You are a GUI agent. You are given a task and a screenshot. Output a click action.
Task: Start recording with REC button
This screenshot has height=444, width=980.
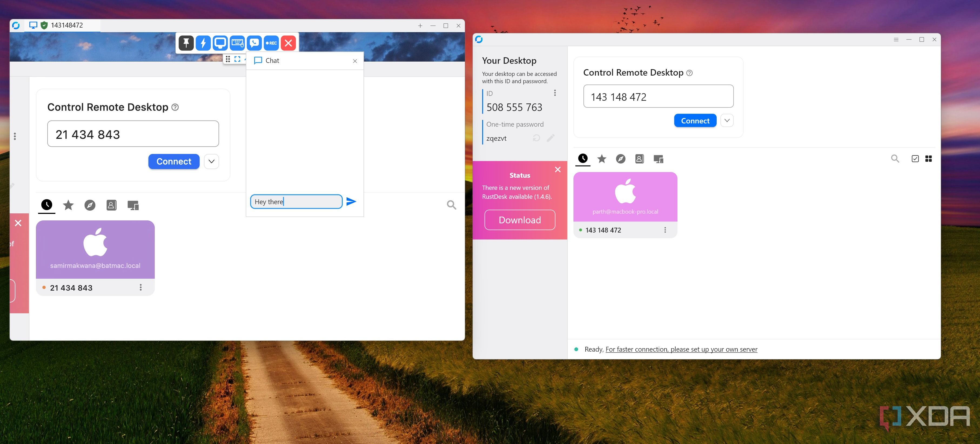(271, 43)
